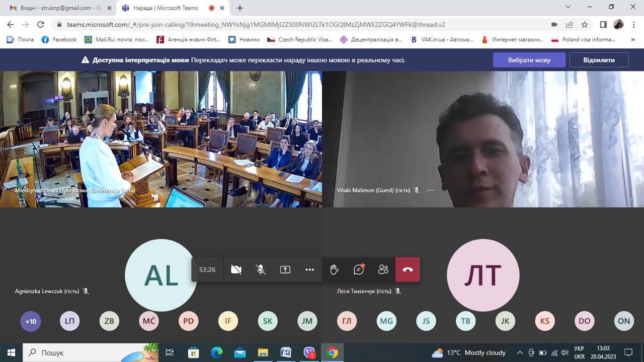This screenshot has height=362, width=644.
Task: Open the Facebook bookmark
Action: click(59, 39)
